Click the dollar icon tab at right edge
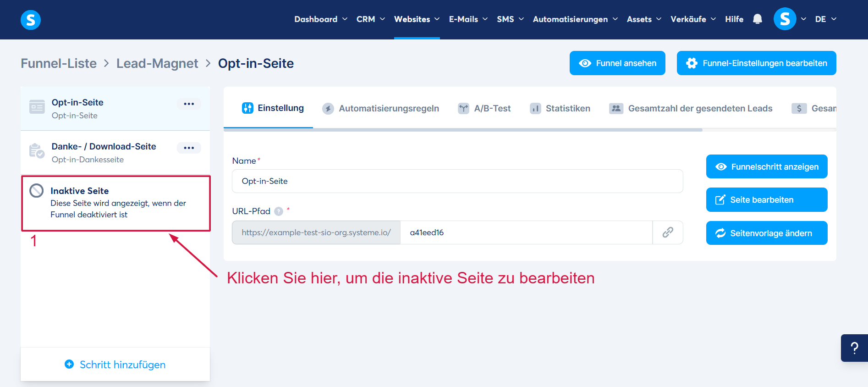This screenshot has height=387, width=868. pos(799,109)
